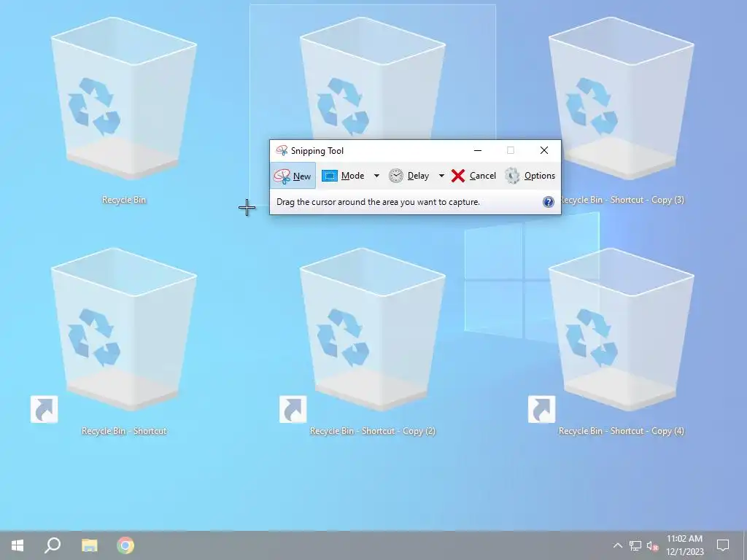Open File Explorer from taskbar
Viewport: 747px width, 560px height.
[x=89, y=545]
